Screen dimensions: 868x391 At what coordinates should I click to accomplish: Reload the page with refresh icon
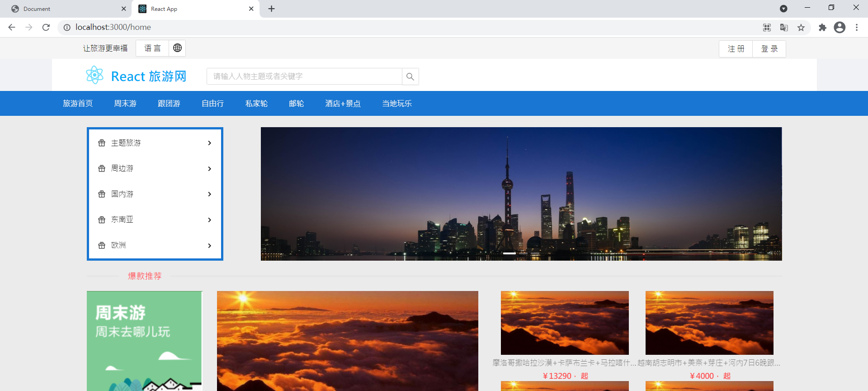tap(46, 27)
